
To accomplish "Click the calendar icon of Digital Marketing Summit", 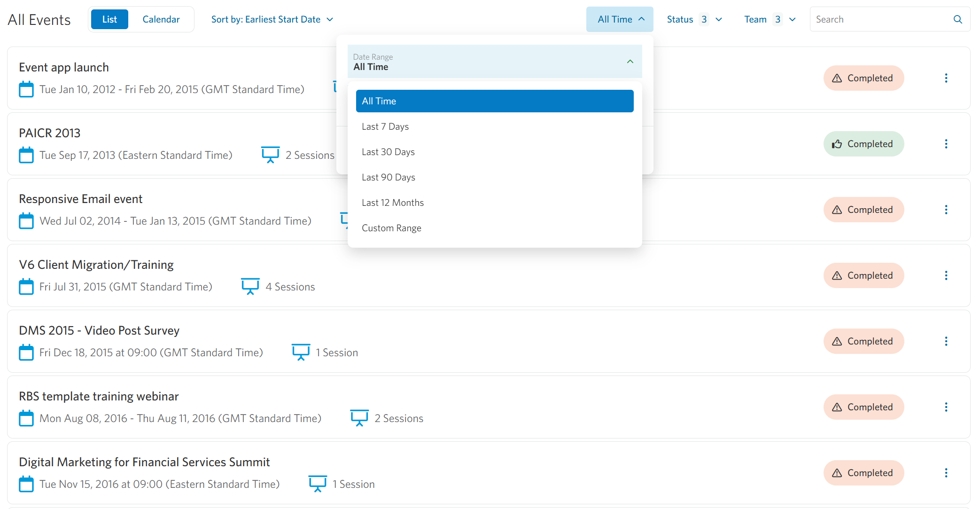I will (x=26, y=484).
